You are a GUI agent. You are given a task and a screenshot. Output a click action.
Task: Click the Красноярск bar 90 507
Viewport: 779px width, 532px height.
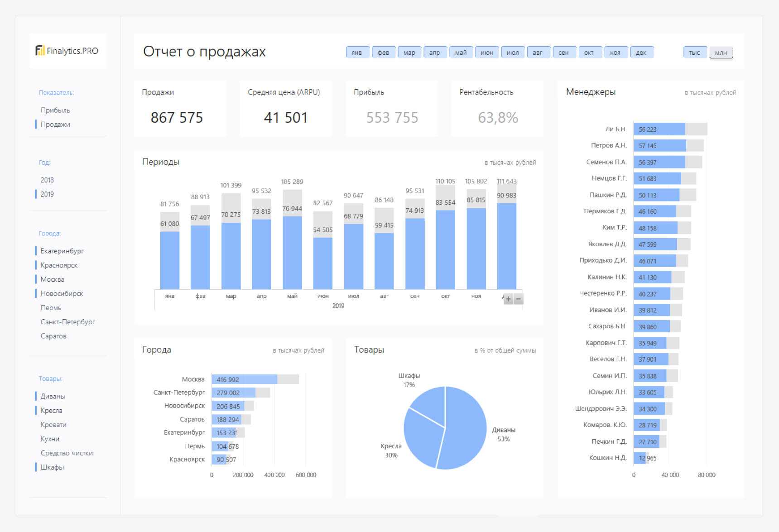pyautogui.click(x=219, y=460)
